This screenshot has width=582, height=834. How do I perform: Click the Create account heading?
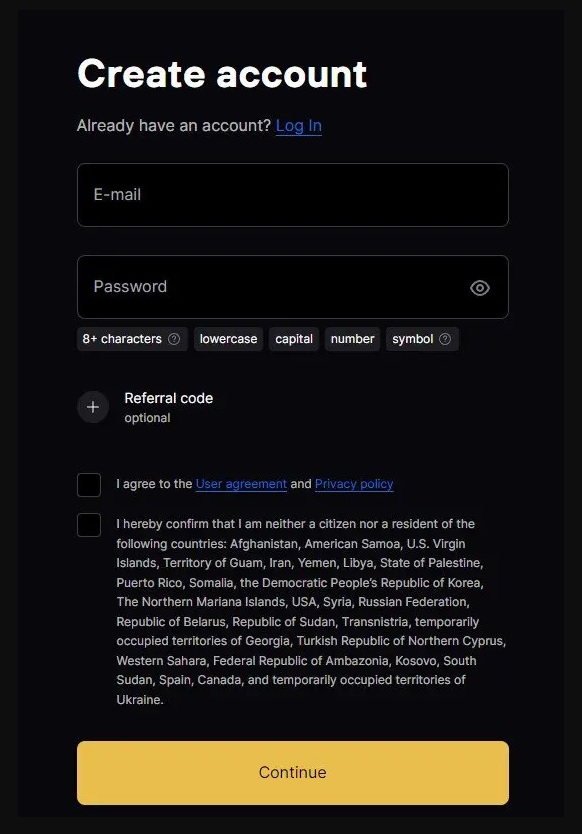[x=222, y=73]
